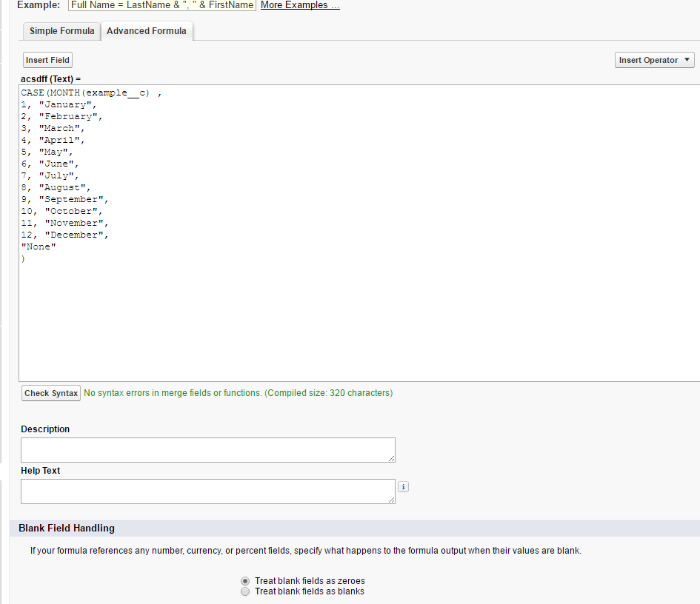The width and height of the screenshot is (700, 604).
Task: Open the More Examples link
Action: [300, 5]
